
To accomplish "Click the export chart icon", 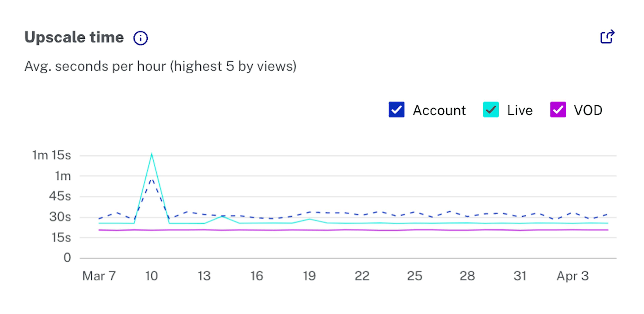I will pyautogui.click(x=607, y=37).
